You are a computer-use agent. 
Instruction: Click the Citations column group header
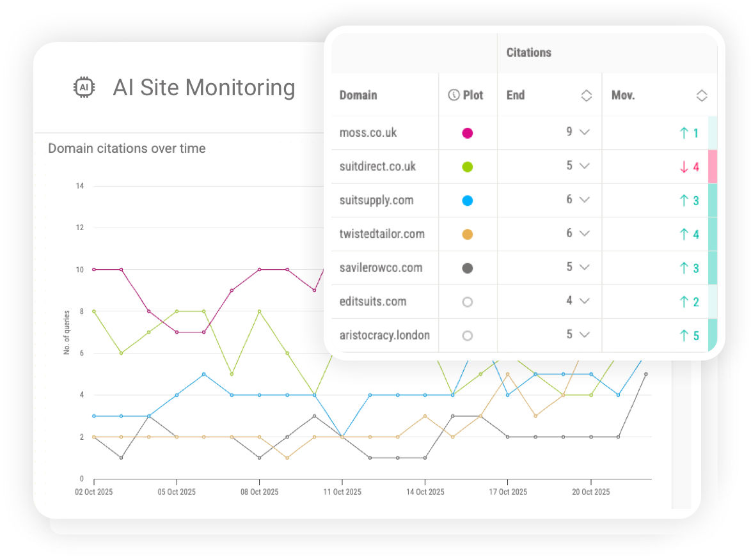pos(528,52)
